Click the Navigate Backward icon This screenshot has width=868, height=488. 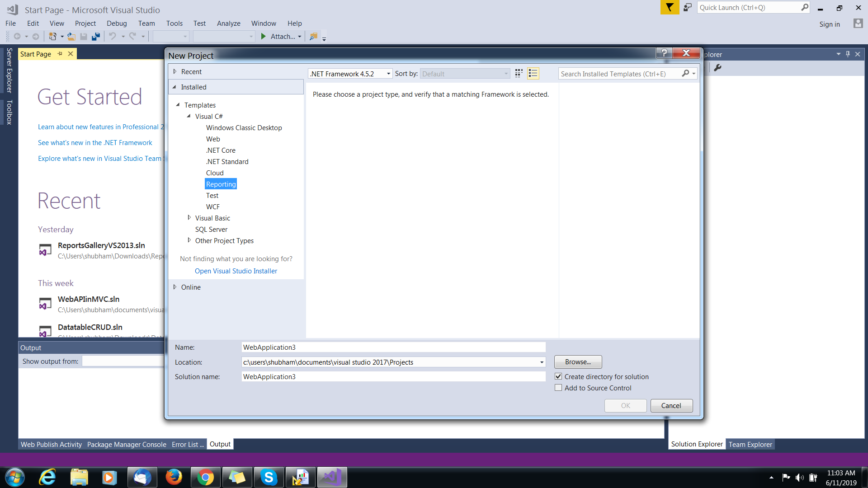click(17, 36)
